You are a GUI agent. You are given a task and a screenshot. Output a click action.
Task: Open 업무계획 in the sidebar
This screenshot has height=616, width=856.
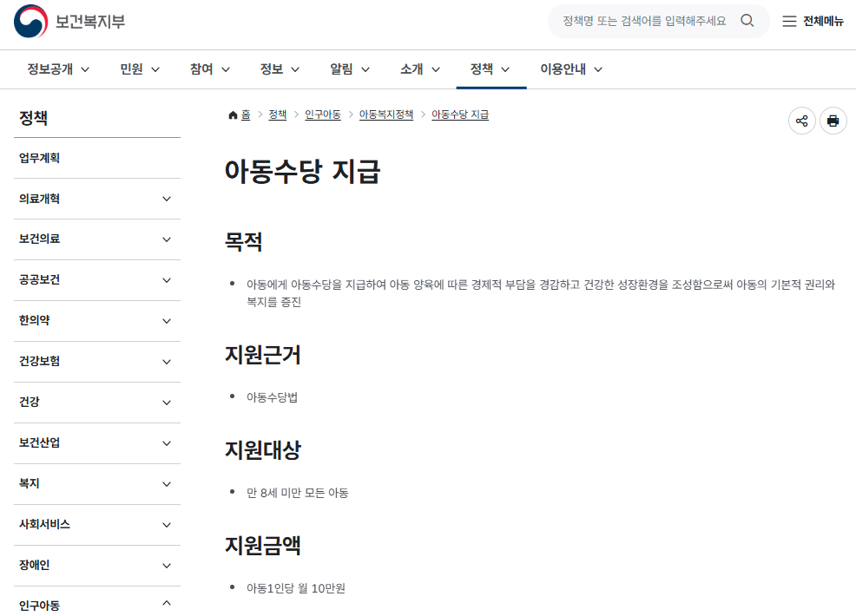point(40,158)
